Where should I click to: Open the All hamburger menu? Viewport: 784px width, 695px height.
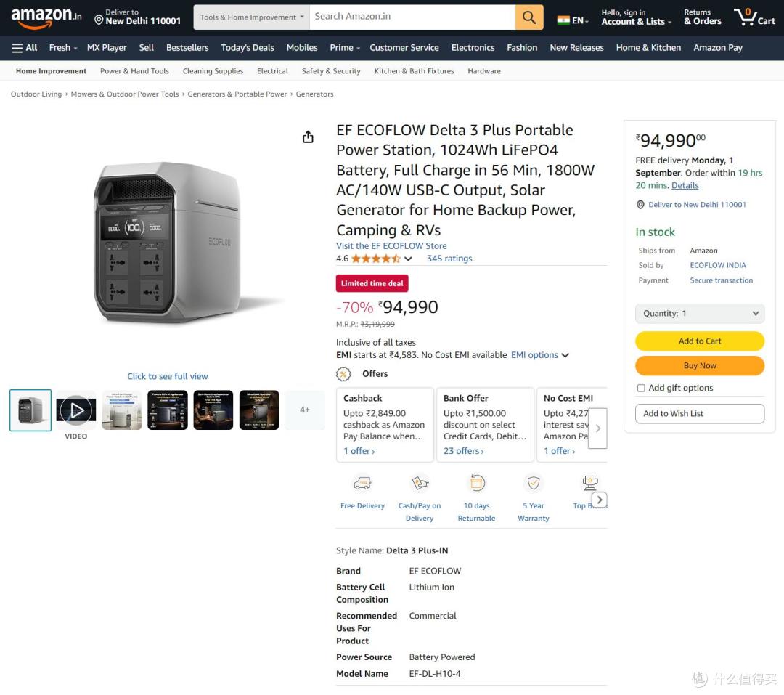coord(25,47)
